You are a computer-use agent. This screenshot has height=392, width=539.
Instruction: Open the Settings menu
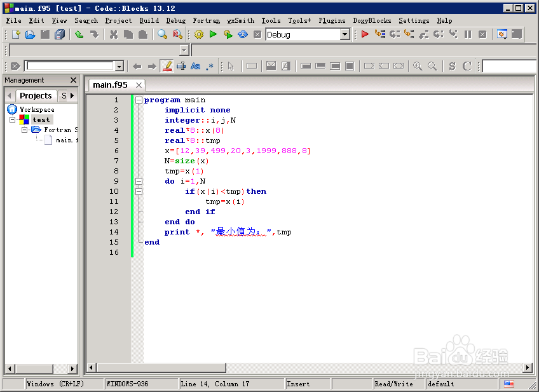(414, 20)
